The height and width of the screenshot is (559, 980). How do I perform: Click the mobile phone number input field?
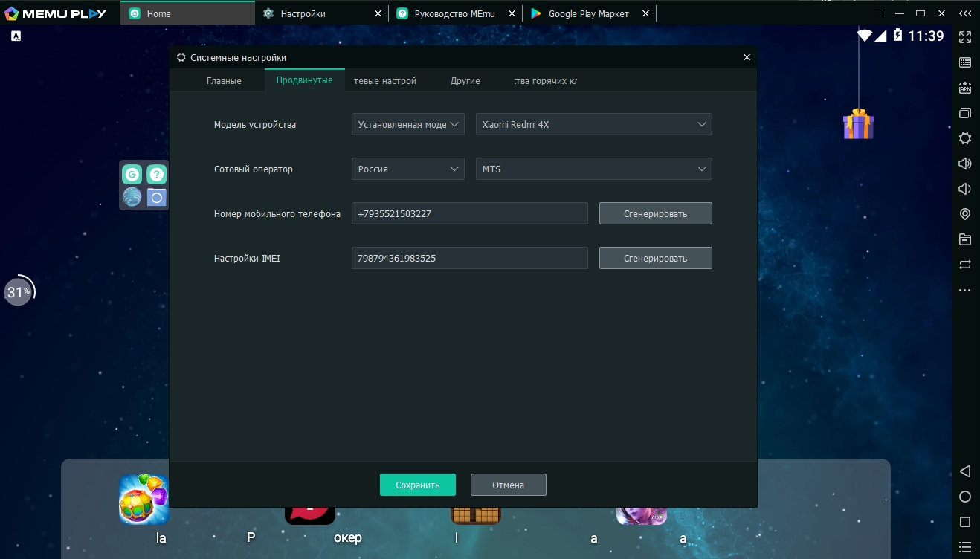[x=469, y=213]
